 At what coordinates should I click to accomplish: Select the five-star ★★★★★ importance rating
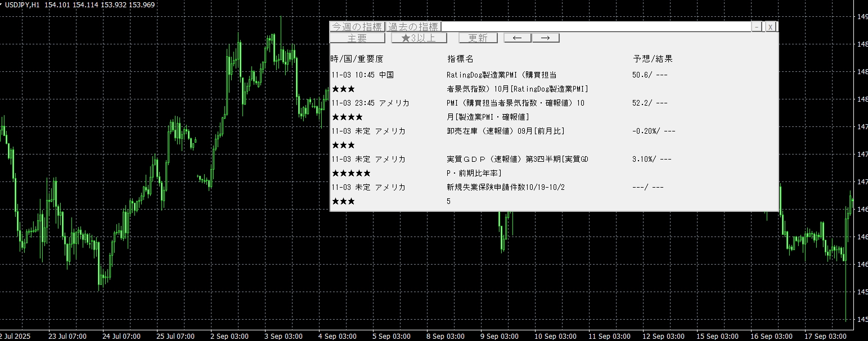[x=351, y=173]
